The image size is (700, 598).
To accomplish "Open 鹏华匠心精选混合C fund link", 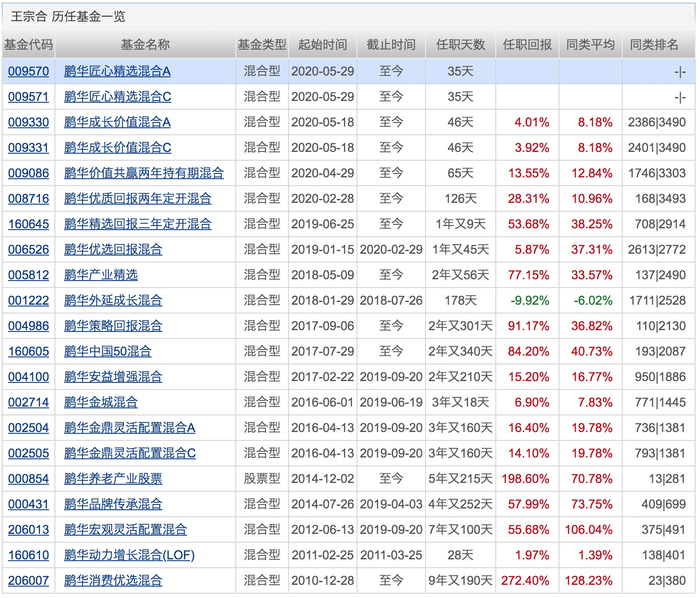I will pyautogui.click(x=118, y=97).
